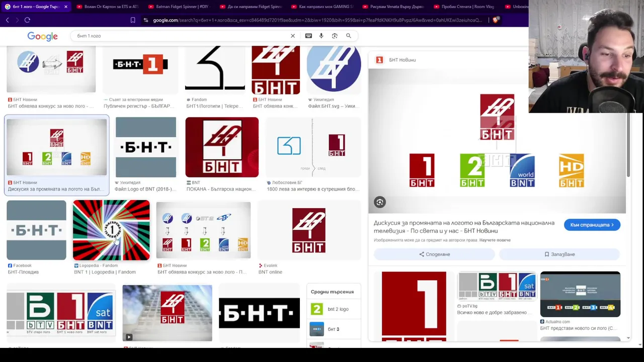Submit the search with the magnifier icon
The width and height of the screenshot is (644, 362).
click(348, 36)
